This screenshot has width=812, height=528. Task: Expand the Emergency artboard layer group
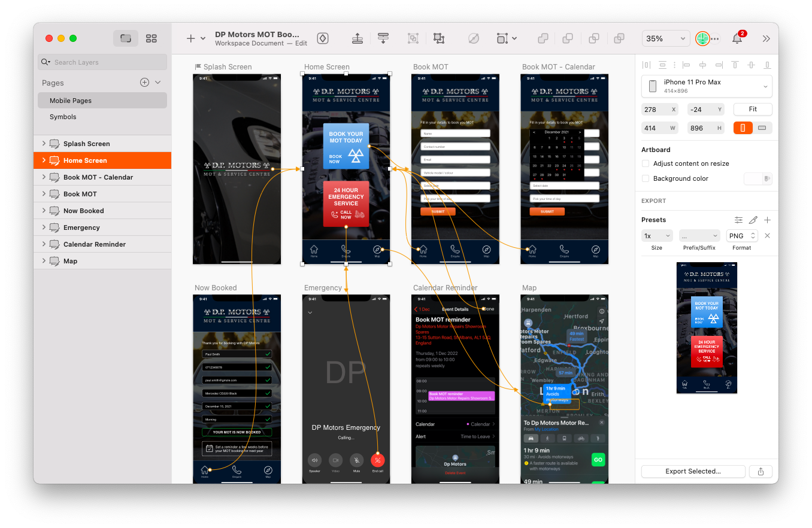(44, 227)
